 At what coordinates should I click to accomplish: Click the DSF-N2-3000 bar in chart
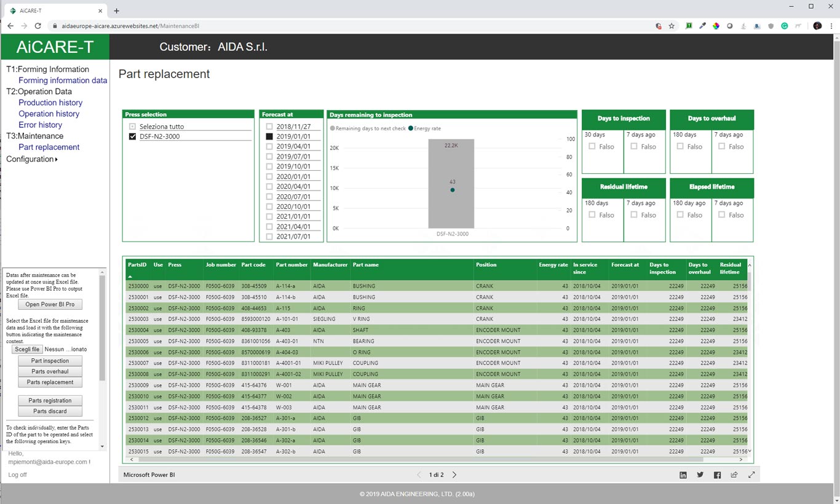451,184
